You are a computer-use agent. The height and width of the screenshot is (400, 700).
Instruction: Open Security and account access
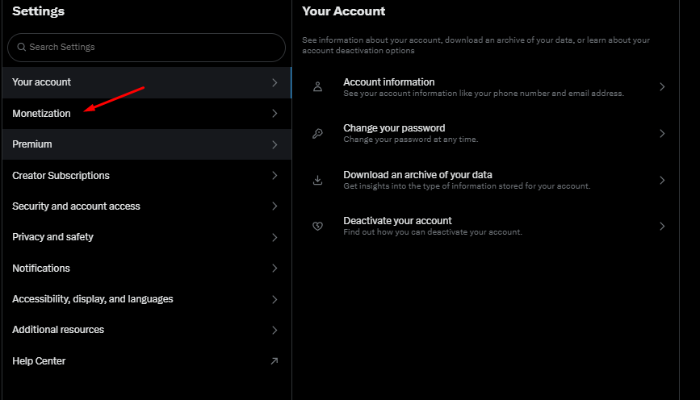coord(76,206)
